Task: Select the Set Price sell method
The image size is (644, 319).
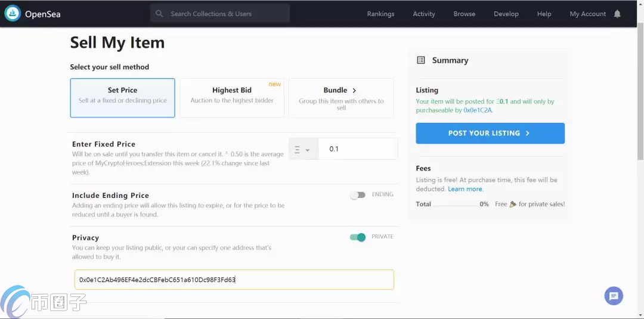Action: pyautogui.click(x=122, y=98)
